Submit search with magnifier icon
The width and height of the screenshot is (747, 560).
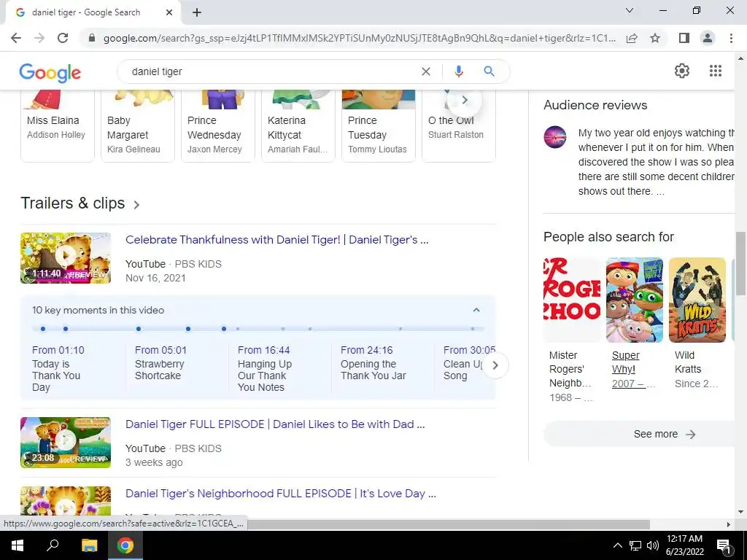pyautogui.click(x=489, y=71)
